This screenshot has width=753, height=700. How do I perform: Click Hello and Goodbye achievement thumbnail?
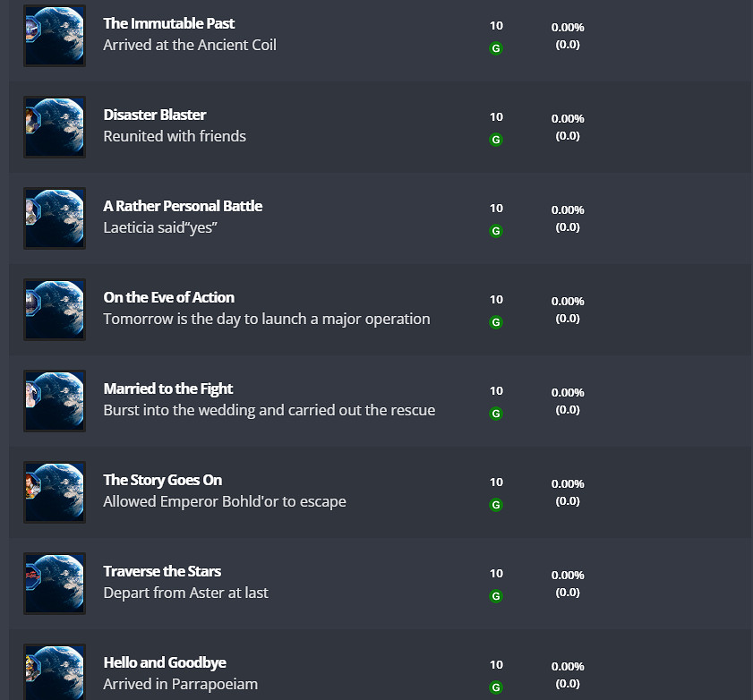click(55, 672)
